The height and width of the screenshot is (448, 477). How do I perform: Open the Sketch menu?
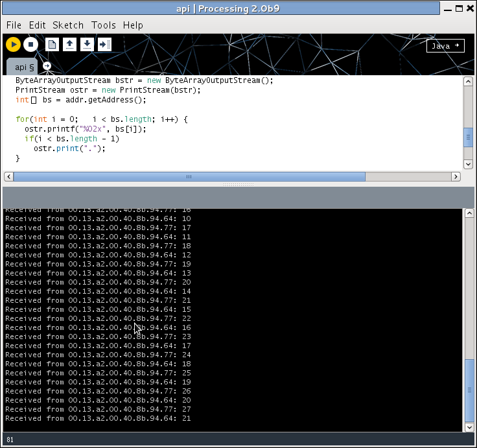coord(68,25)
